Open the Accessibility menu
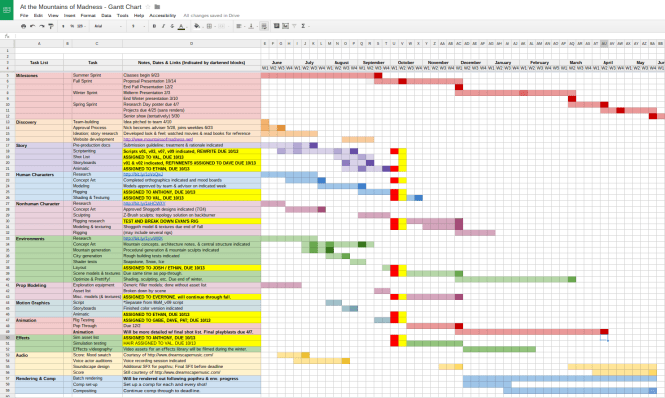The height and width of the screenshot is (398, 665). [162, 15]
